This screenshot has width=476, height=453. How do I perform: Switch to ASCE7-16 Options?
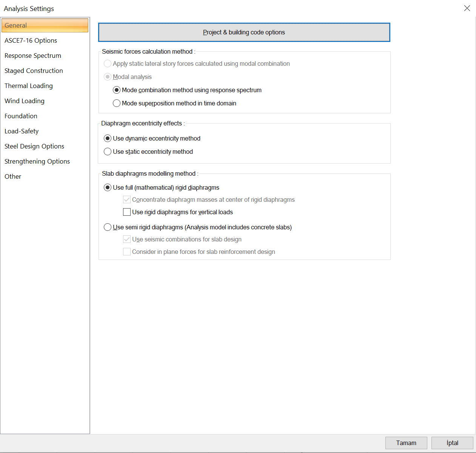tap(45, 40)
